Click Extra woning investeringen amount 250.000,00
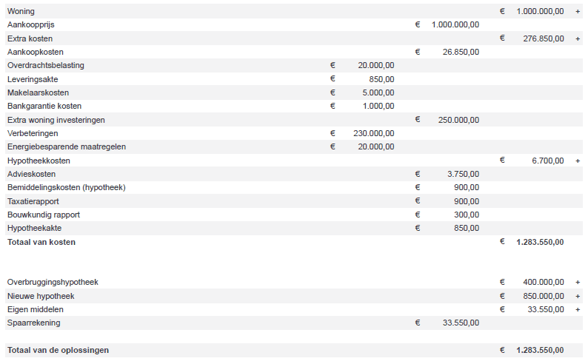 point(458,120)
